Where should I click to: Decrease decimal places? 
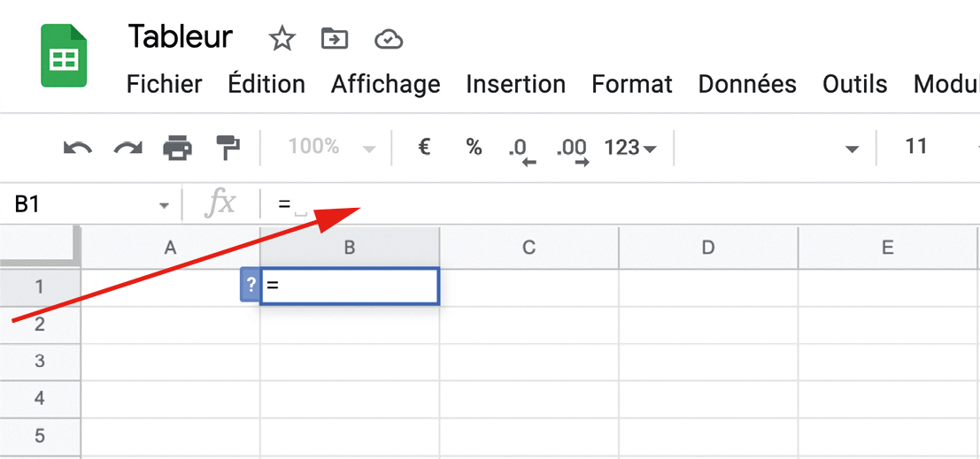[x=522, y=149]
